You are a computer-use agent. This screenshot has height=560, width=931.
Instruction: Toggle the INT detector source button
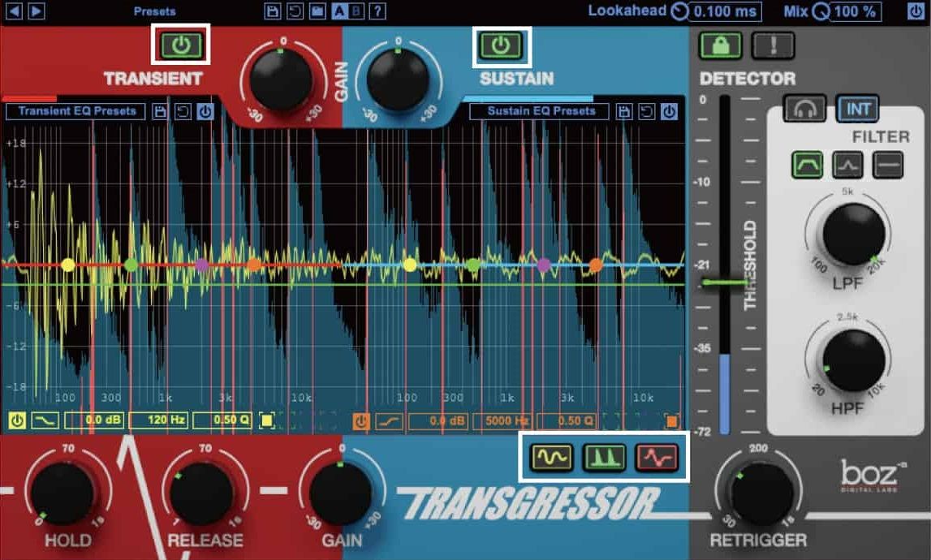pyautogui.click(x=857, y=109)
